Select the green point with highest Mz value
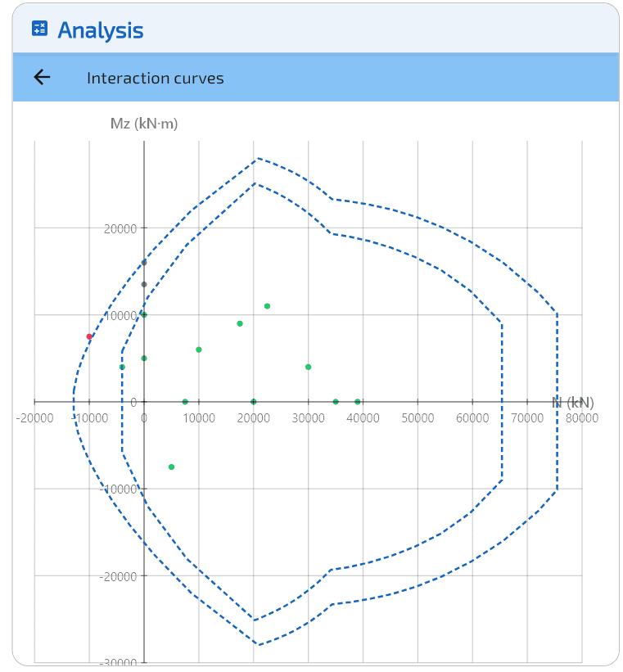Viewport: 623px width, 672px height. [x=267, y=306]
